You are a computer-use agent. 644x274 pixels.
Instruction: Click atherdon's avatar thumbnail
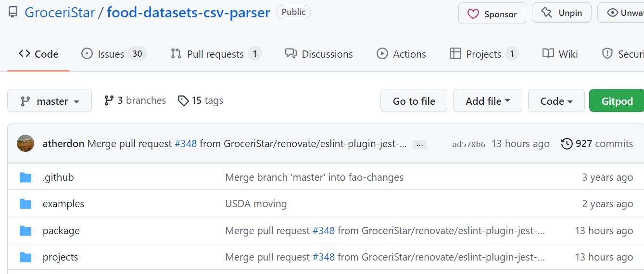tap(25, 143)
